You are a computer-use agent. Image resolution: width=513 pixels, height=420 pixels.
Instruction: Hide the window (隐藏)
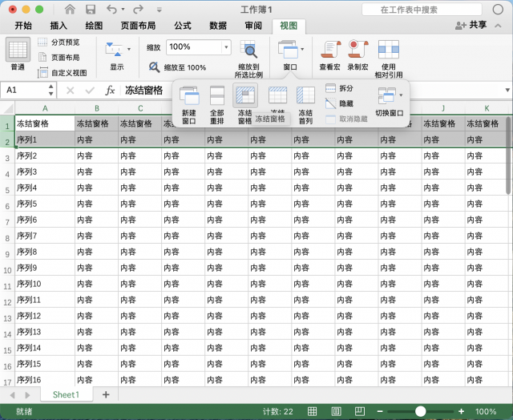click(339, 103)
